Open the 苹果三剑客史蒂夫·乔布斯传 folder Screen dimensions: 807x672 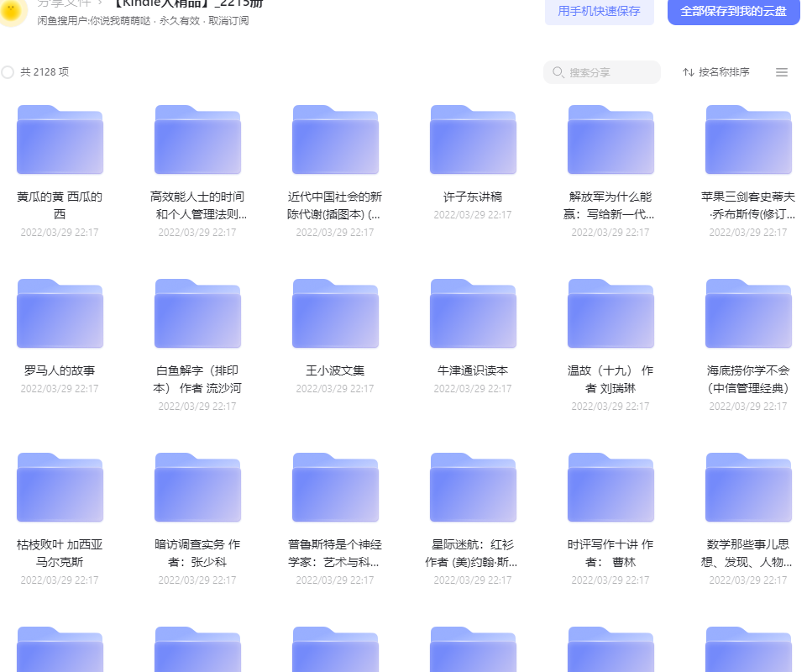tap(748, 139)
